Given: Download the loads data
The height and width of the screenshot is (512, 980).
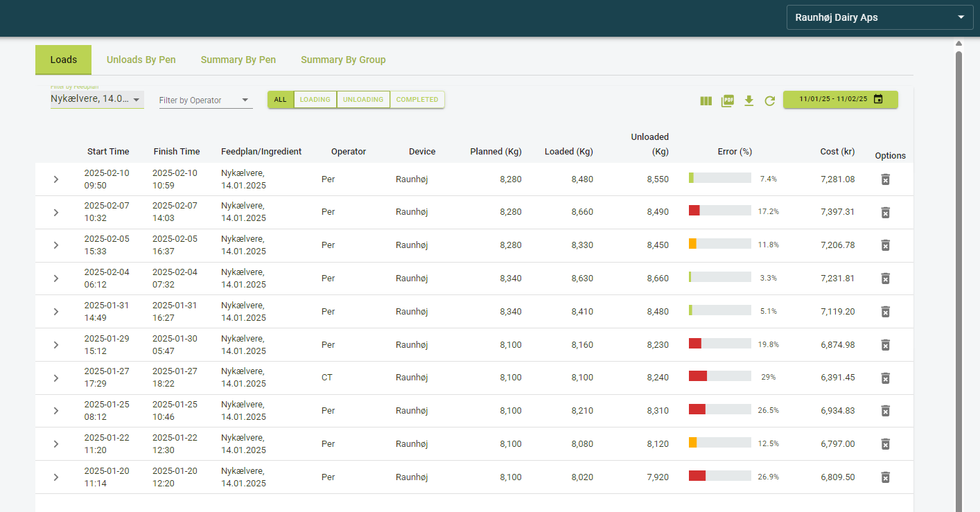Looking at the screenshot, I should (x=749, y=100).
